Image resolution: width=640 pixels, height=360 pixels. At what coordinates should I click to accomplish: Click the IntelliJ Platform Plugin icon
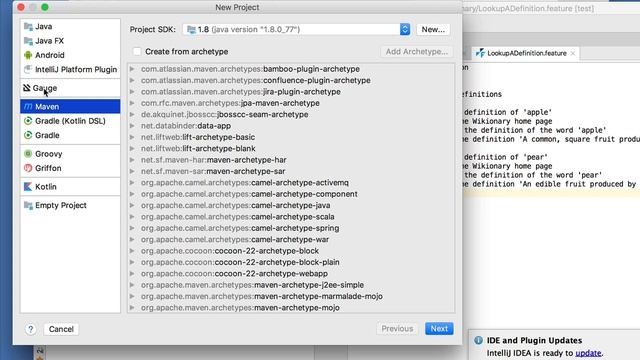(28, 69)
